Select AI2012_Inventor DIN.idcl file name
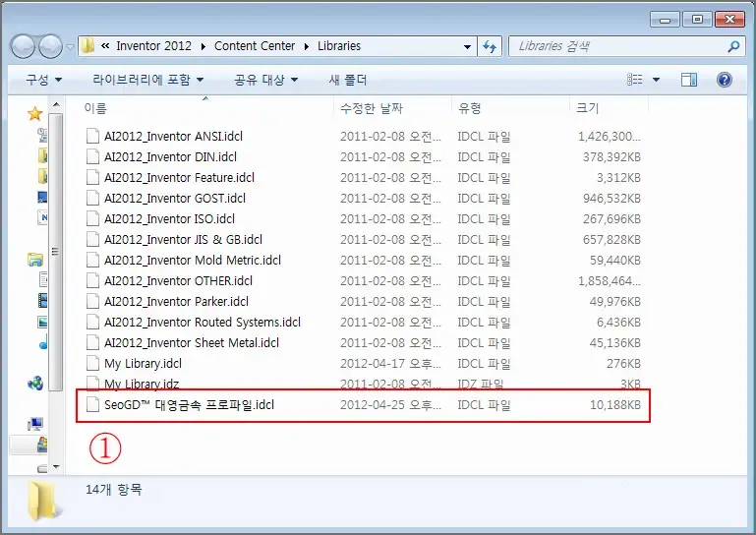Viewport: 756px width, 535px height. 171,157
